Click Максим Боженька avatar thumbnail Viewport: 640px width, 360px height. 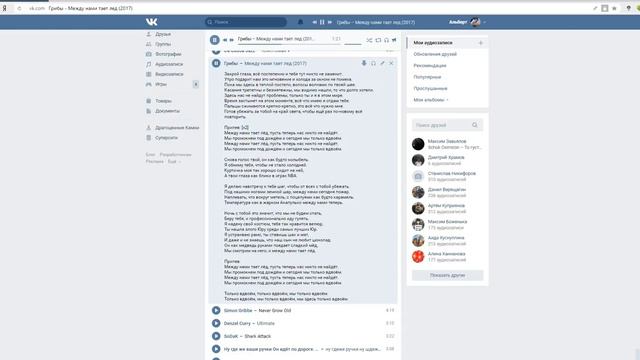click(418, 224)
